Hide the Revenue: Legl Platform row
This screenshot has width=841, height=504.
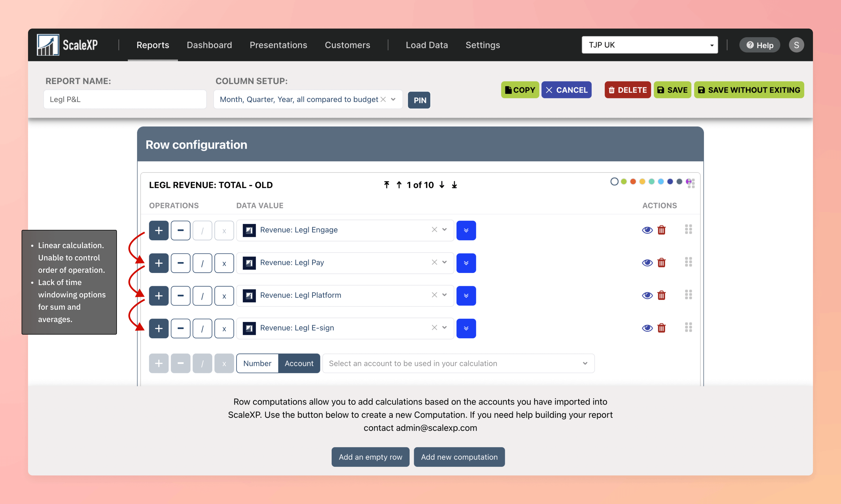point(647,295)
